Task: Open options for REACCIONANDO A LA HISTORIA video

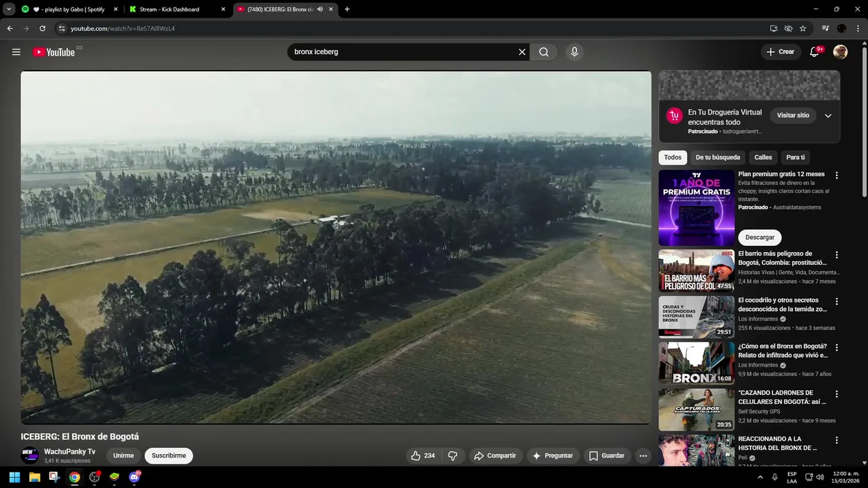Action: (836, 439)
